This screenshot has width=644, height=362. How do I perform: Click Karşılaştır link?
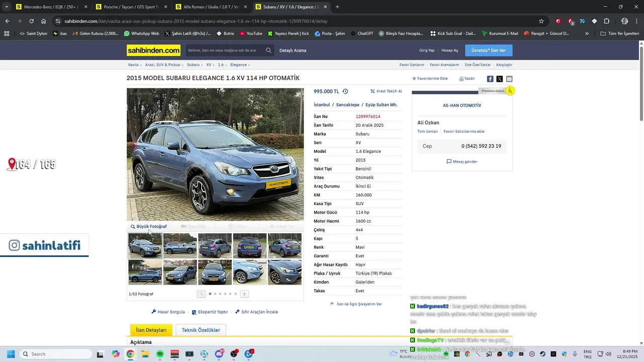[504, 65]
